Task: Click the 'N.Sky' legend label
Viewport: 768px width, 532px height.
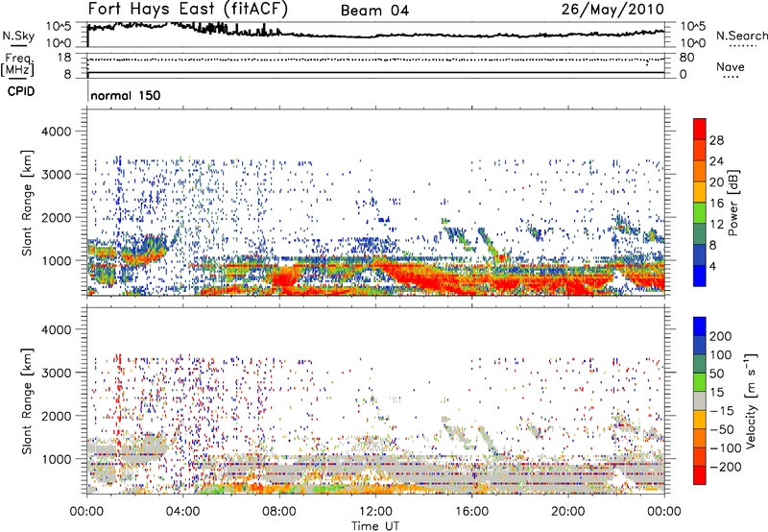Action: (18, 36)
